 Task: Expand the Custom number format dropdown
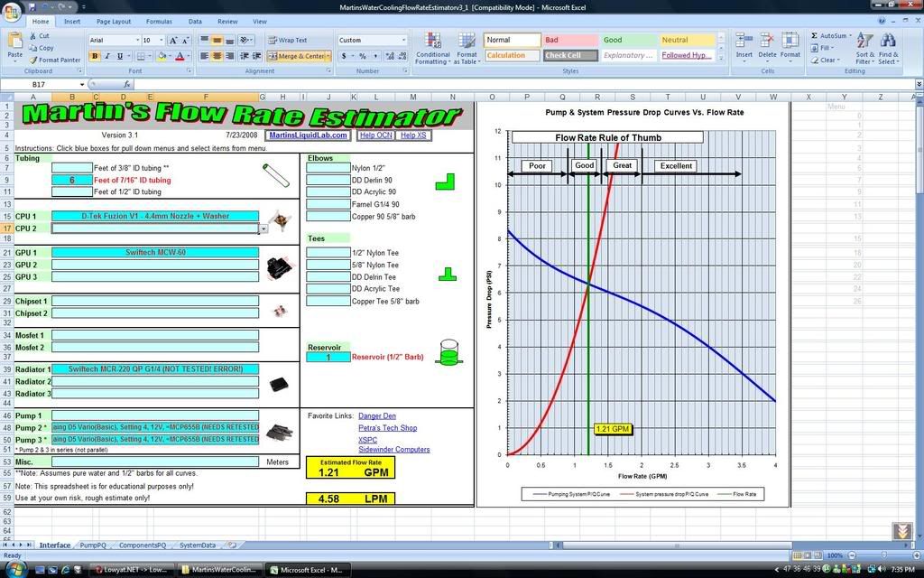[402, 40]
